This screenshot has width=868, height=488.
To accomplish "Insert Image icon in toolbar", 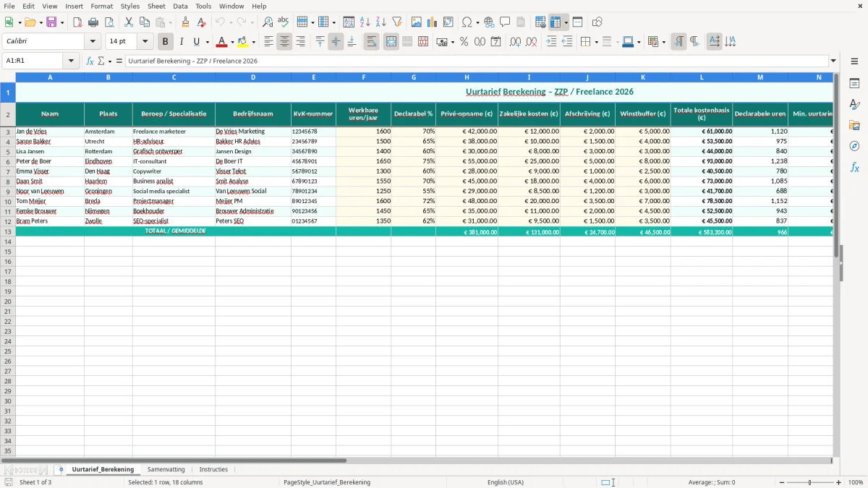I will (x=417, y=22).
